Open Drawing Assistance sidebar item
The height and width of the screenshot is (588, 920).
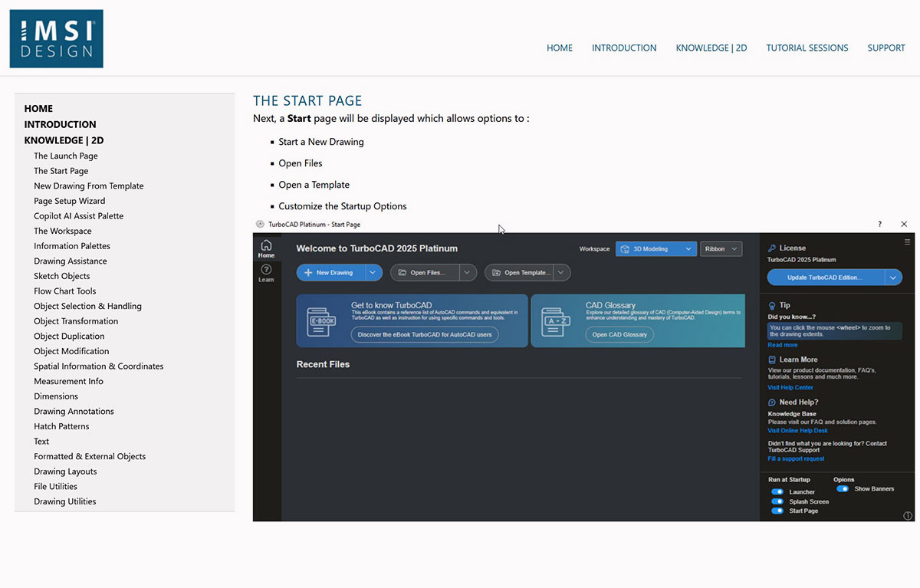(70, 261)
